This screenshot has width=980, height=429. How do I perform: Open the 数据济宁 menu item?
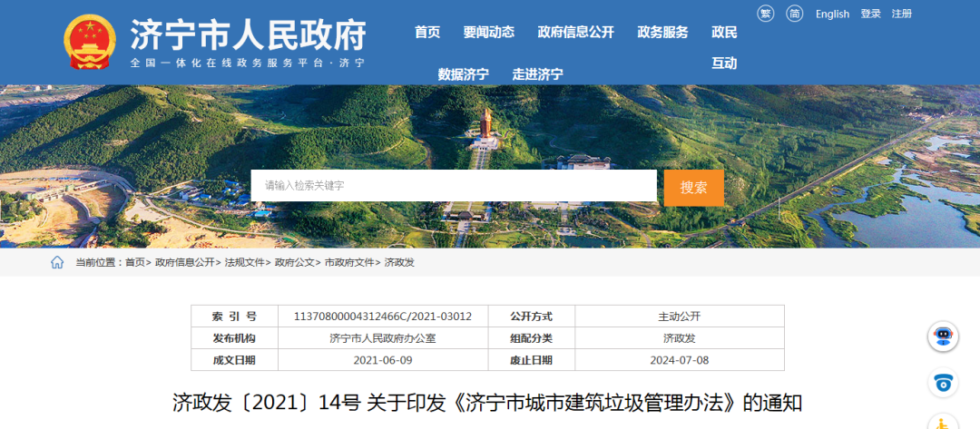[463, 74]
